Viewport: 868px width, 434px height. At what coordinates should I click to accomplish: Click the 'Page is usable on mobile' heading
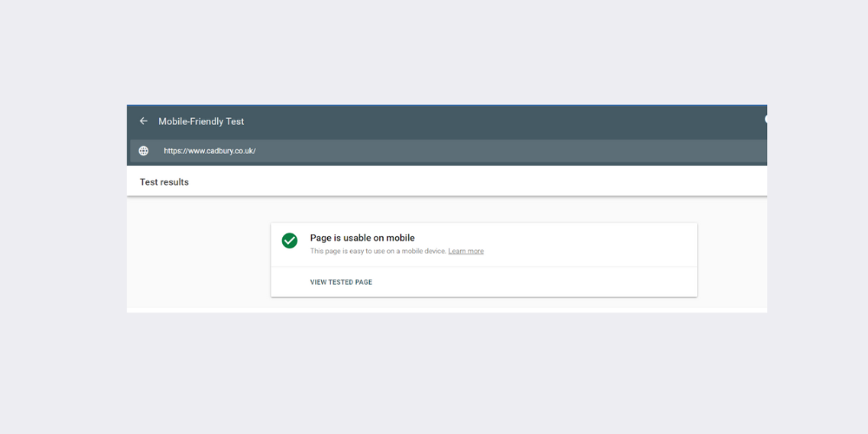[x=362, y=238]
